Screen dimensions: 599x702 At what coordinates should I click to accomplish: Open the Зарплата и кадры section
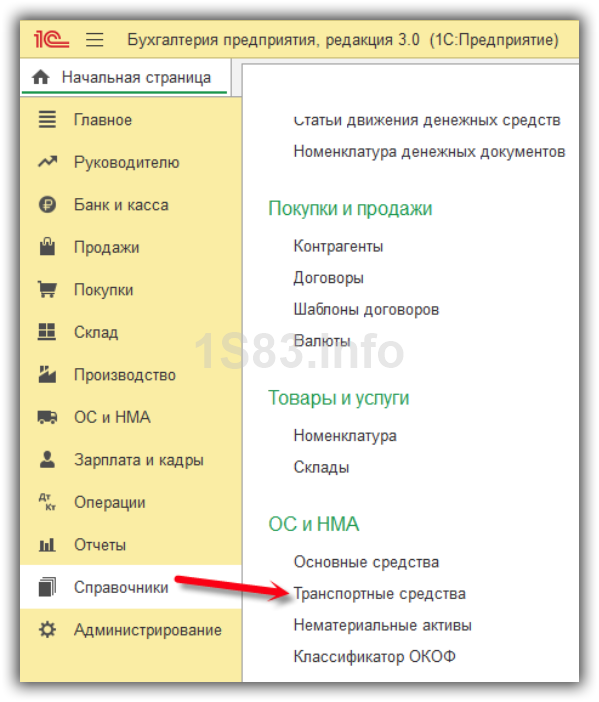[139, 460]
